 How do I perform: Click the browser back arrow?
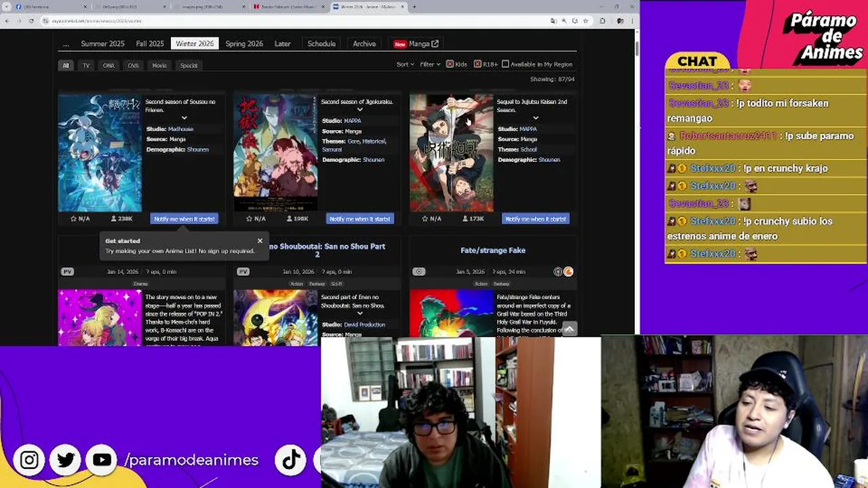(x=7, y=21)
